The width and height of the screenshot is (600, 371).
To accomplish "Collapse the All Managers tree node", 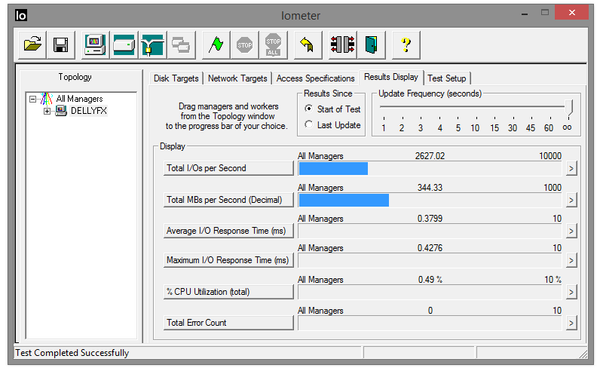I will [33, 99].
